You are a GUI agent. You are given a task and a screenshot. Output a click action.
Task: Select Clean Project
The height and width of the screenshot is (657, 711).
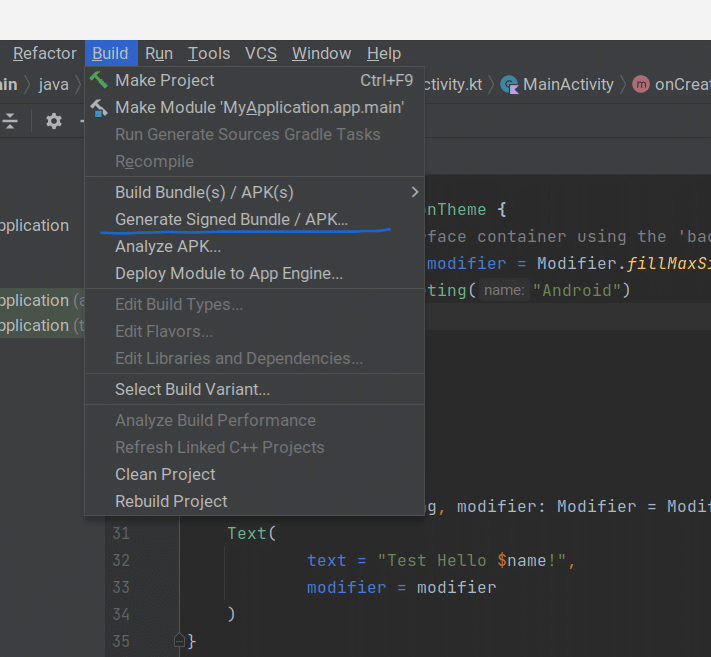[254, 474]
